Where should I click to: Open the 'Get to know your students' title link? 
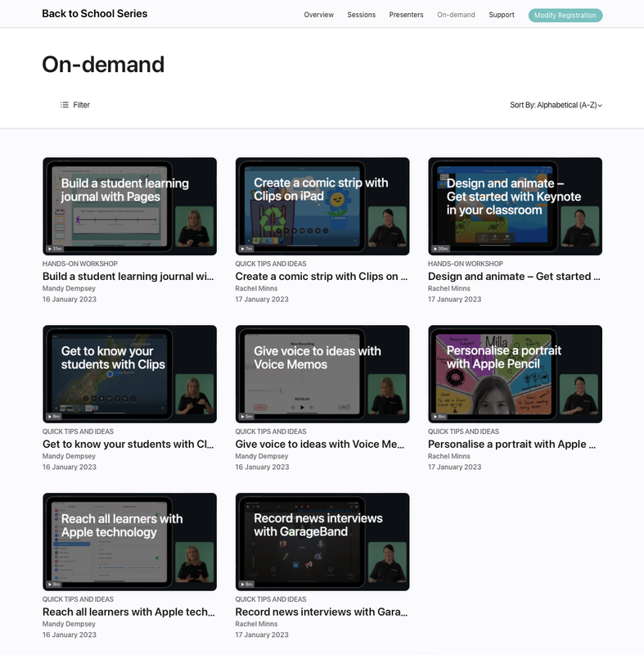point(128,444)
